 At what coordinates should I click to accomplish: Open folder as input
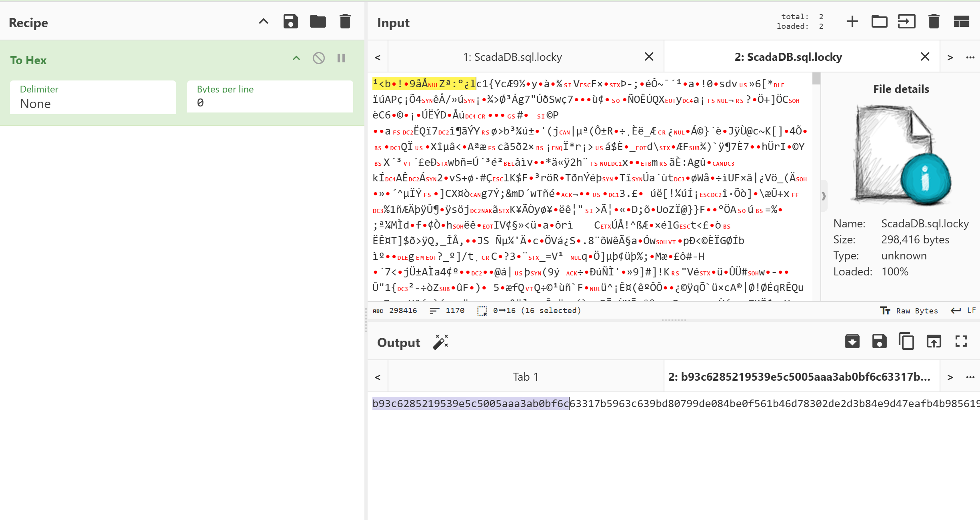879,22
